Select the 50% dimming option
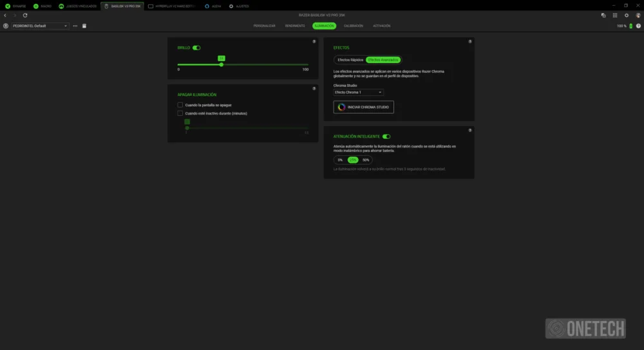644x350 pixels. pyautogui.click(x=366, y=160)
